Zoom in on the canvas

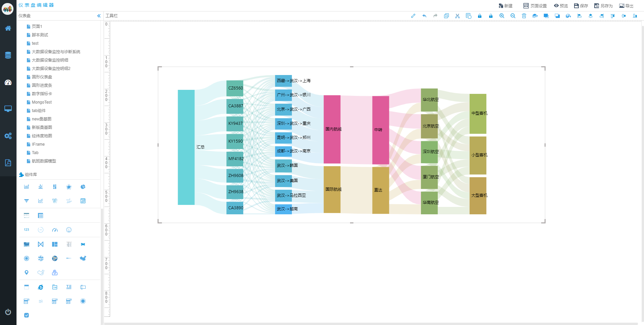click(x=502, y=16)
